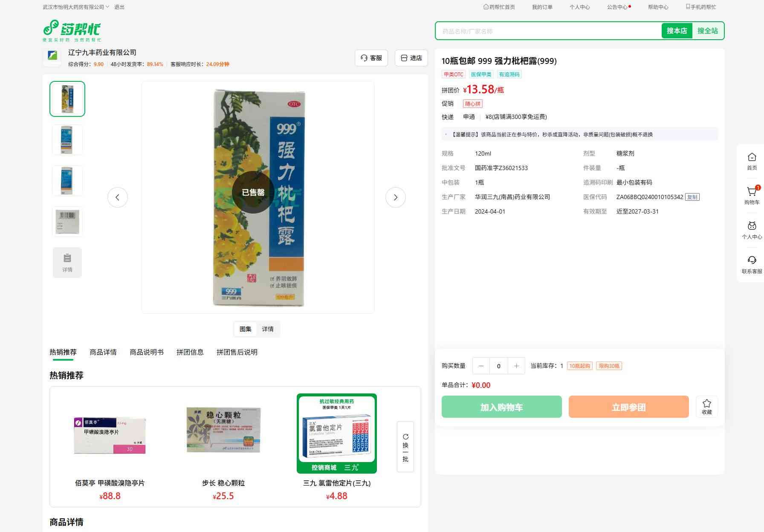Toggle image view to 详情
Viewport: 764px width, 532px height.
click(268, 329)
